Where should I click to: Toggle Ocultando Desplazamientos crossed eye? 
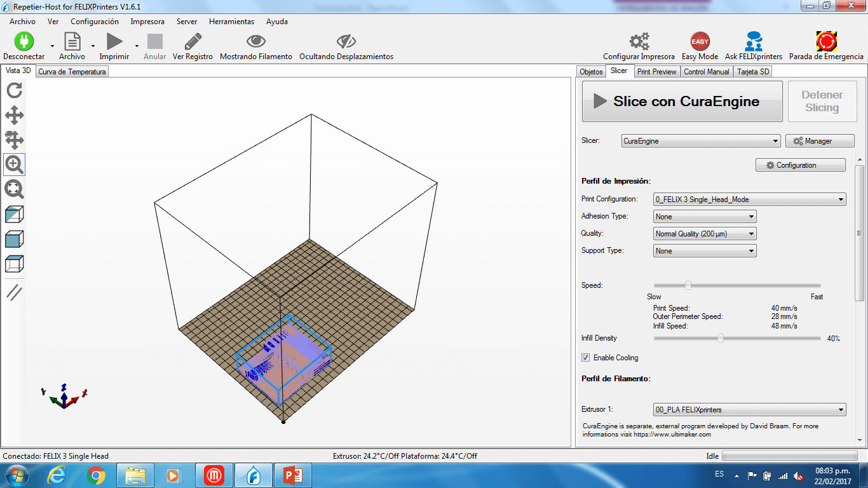pos(346,41)
